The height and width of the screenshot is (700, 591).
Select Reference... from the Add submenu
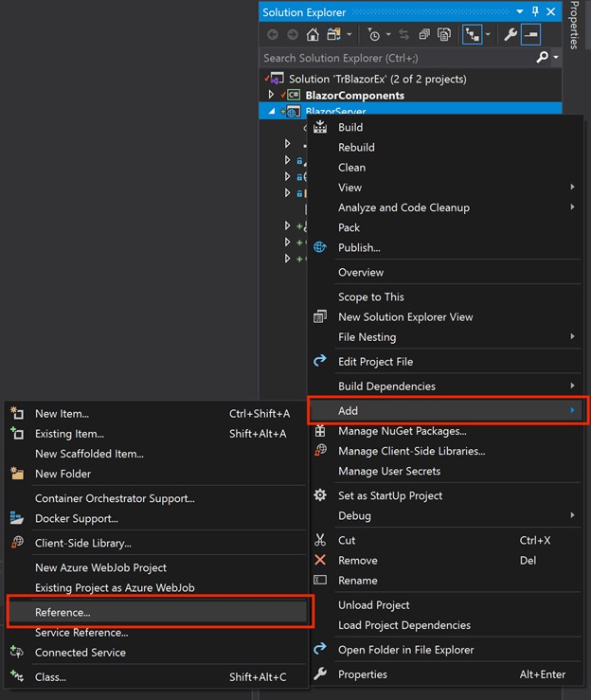[x=63, y=612]
